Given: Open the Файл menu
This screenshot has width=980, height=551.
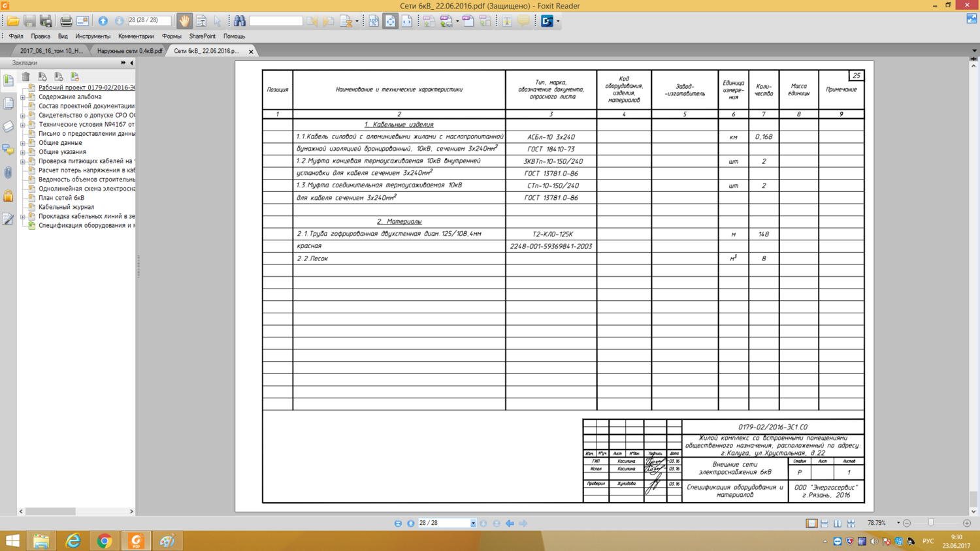Looking at the screenshot, I should [16, 37].
